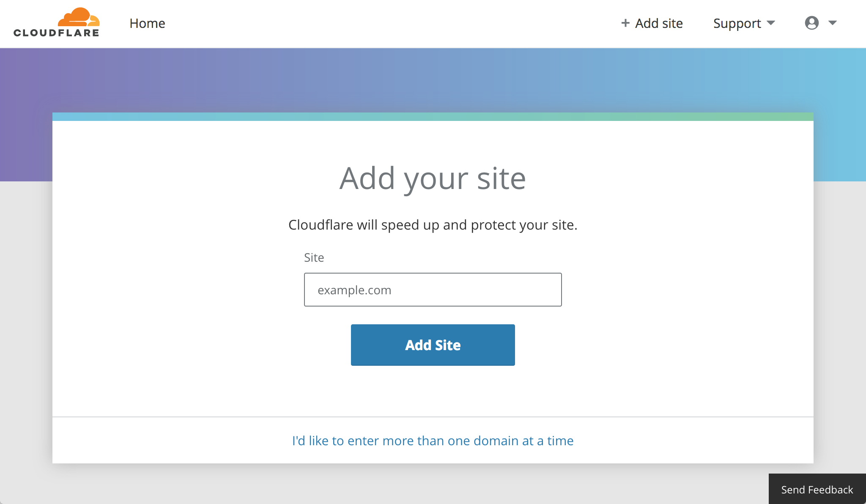Click the Add your site heading
The width and height of the screenshot is (866, 504).
click(432, 178)
